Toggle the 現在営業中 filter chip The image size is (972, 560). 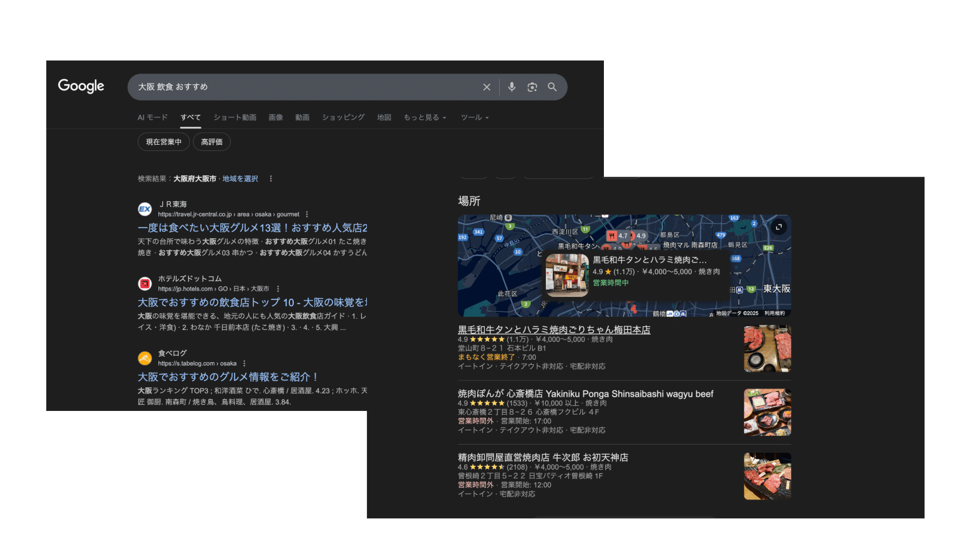(163, 142)
